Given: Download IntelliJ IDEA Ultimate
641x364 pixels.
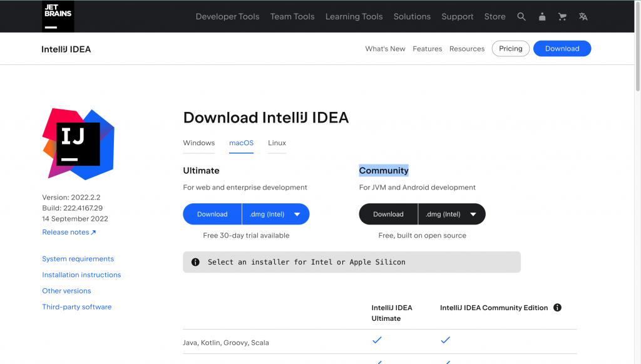Looking at the screenshot, I should 212,214.
